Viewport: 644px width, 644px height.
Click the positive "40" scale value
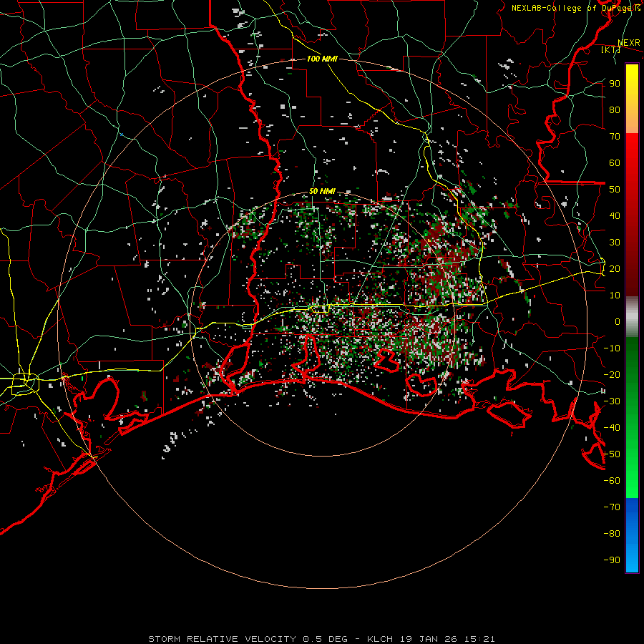[x=615, y=215]
